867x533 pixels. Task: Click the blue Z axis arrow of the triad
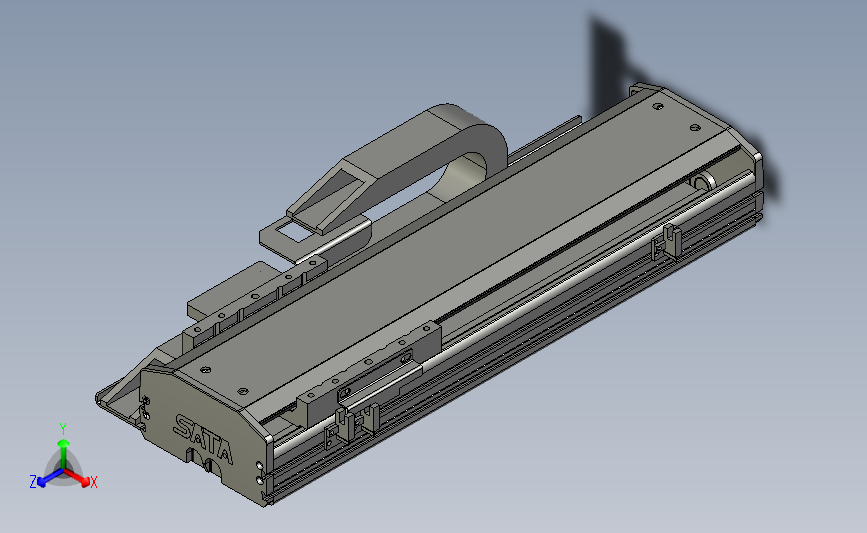coord(50,479)
